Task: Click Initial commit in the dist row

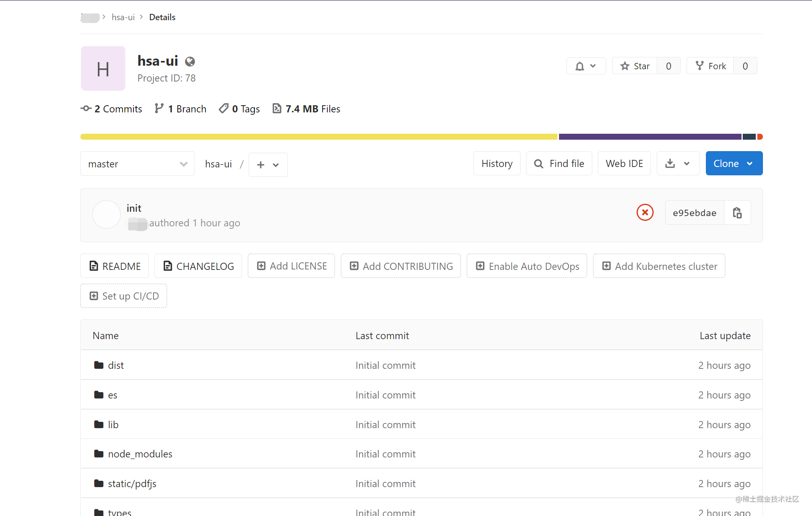Action: 385,365
